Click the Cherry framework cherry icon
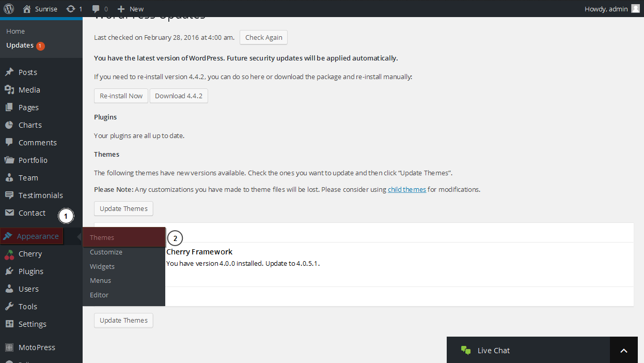Viewport: 644px width, 363px height. point(9,254)
